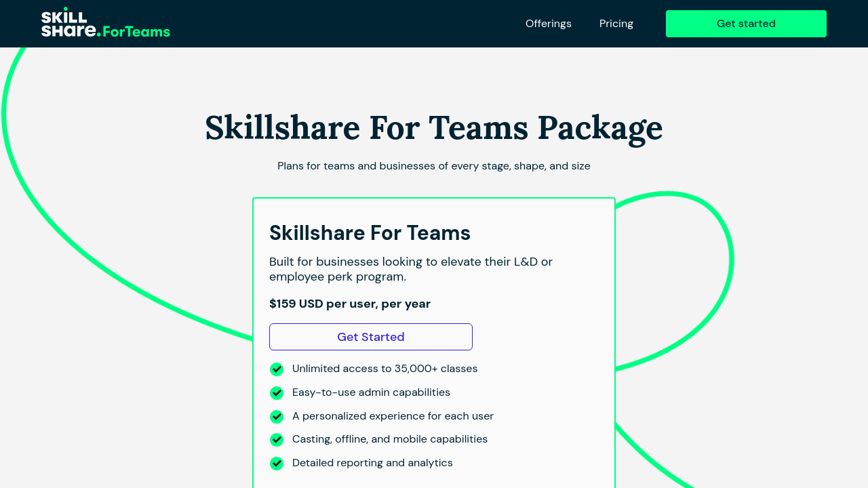Click the 'Plans for teams and businesses' subtitle
The width and height of the screenshot is (868, 488).
tap(434, 166)
